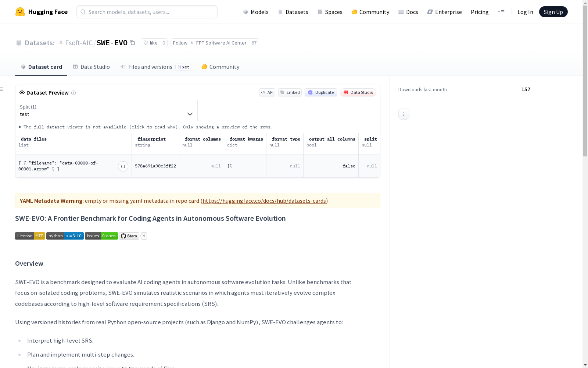The width and height of the screenshot is (588, 368).
Task: Click the GitHub Stars badge
Action: [x=129, y=236]
